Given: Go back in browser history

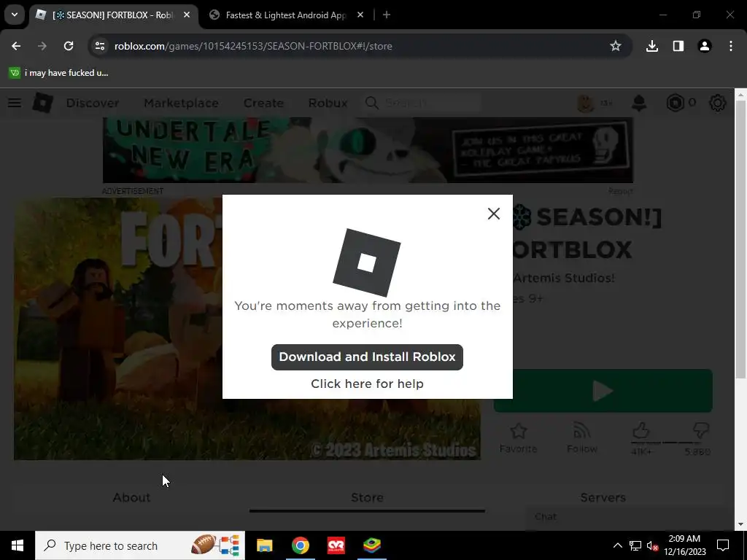Looking at the screenshot, I should coord(16,46).
